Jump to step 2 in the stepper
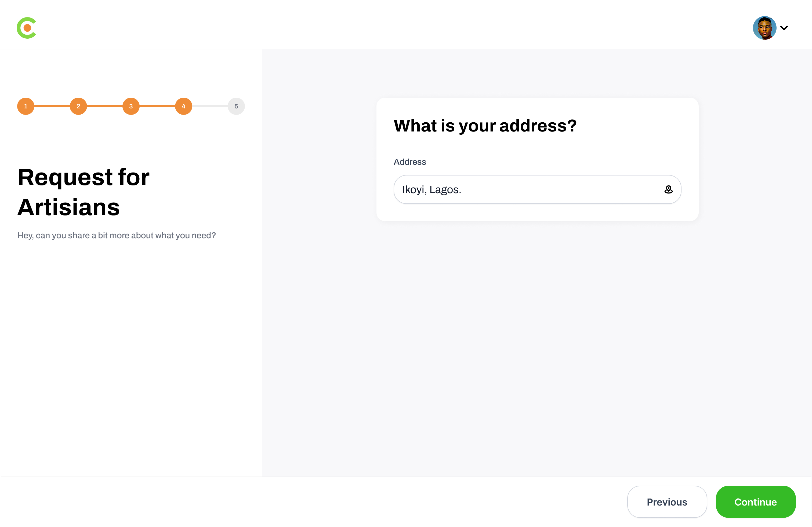 click(78, 106)
